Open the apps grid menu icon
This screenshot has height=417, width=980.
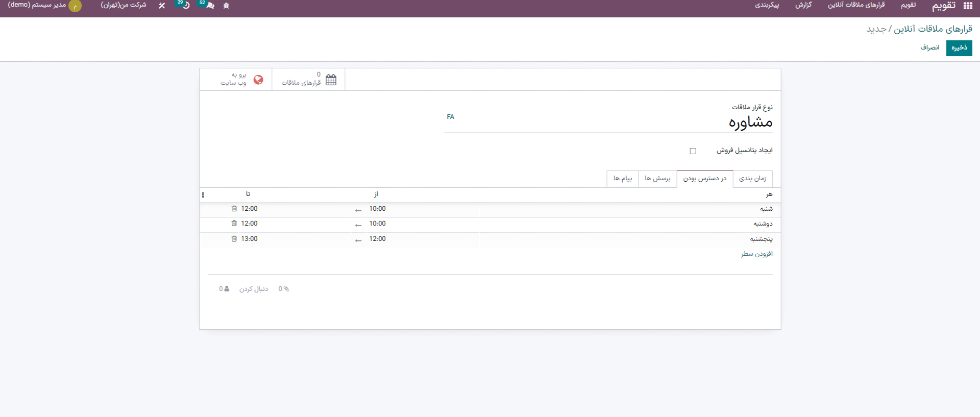(x=968, y=6)
